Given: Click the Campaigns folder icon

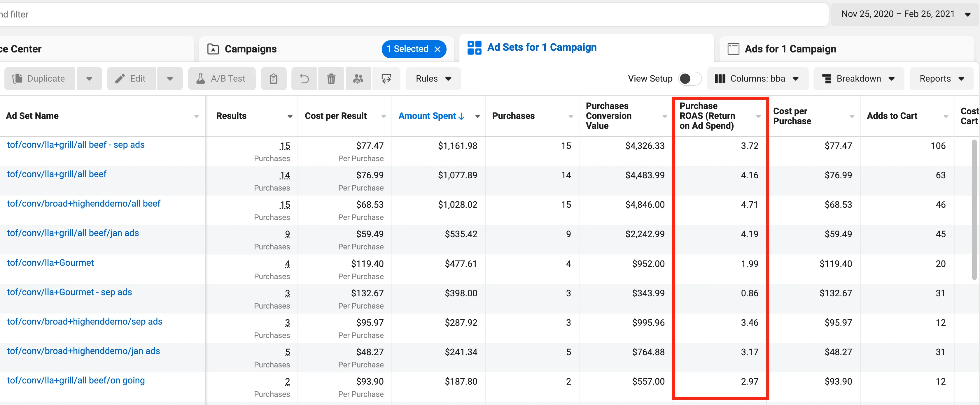Looking at the screenshot, I should (x=213, y=49).
